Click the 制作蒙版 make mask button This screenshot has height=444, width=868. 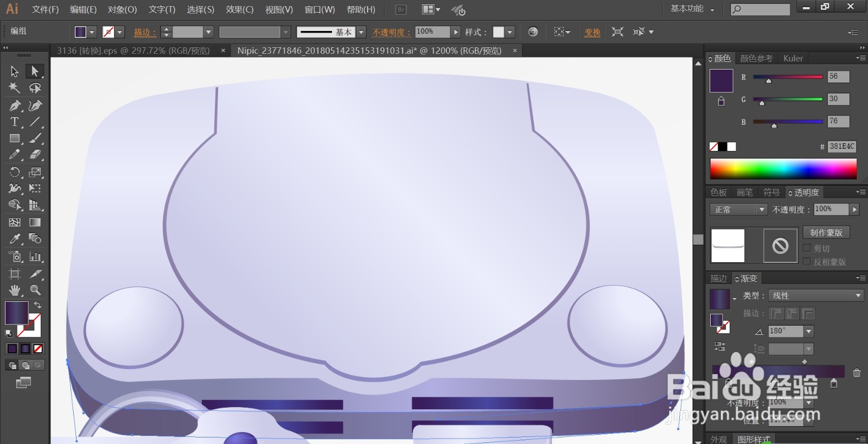click(x=826, y=232)
